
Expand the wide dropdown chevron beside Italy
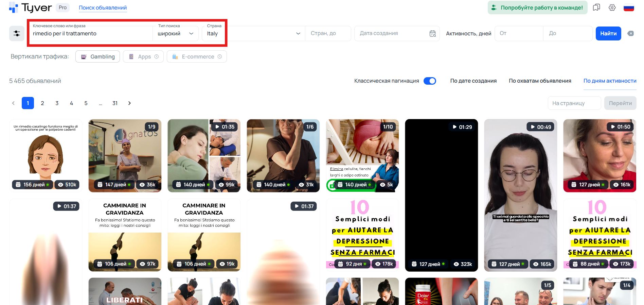[298, 33]
